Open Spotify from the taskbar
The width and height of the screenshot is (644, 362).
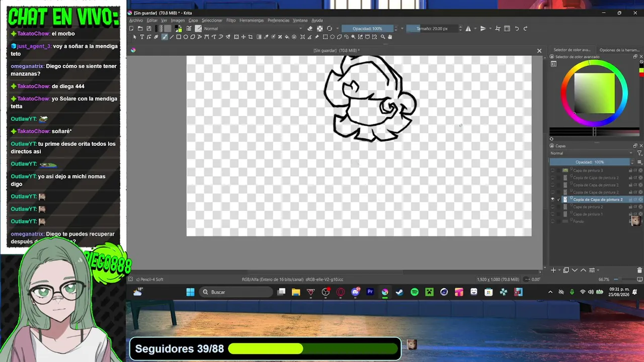tap(415, 292)
